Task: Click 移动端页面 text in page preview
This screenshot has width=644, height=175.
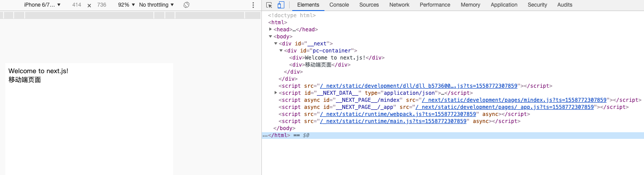Action: point(25,80)
